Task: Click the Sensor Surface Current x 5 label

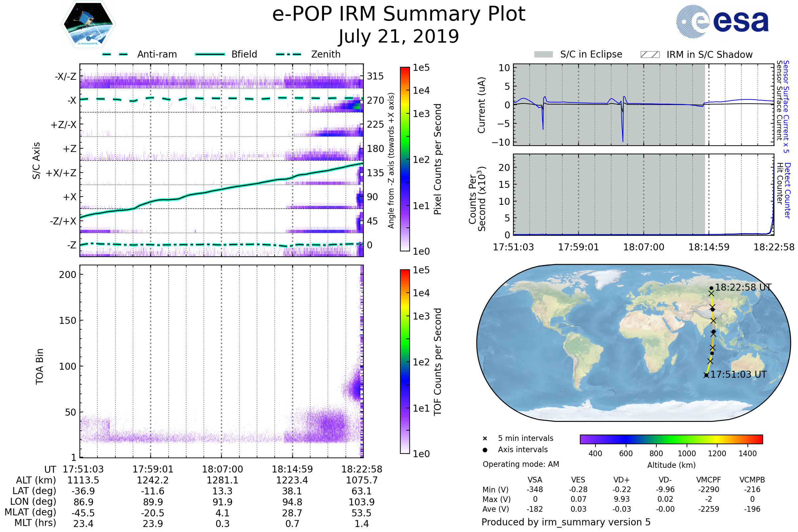Action: click(786, 107)
